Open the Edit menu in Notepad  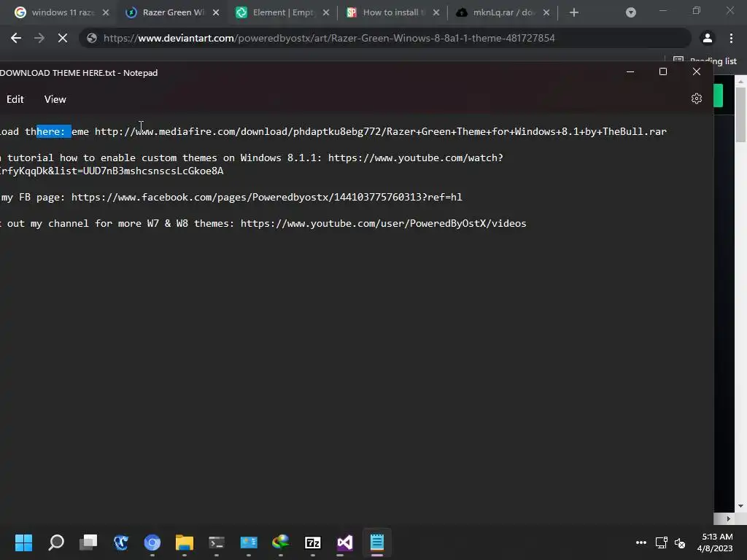[15, 99]
